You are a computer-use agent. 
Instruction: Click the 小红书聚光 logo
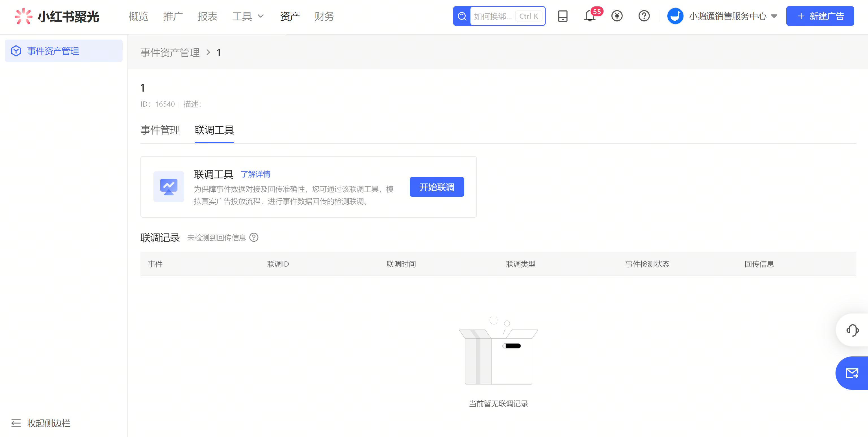57,16
